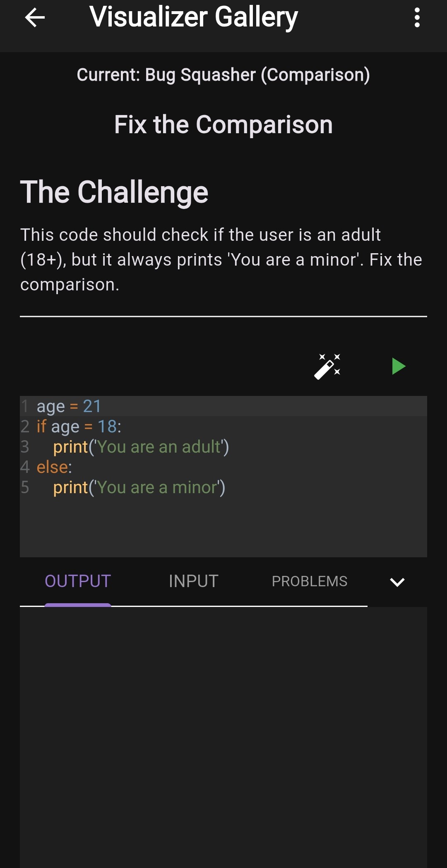Viewport: 447px width, 868px height.
Task: Tap the 'Visualizer Gallery' title
Action: (193, 17)
